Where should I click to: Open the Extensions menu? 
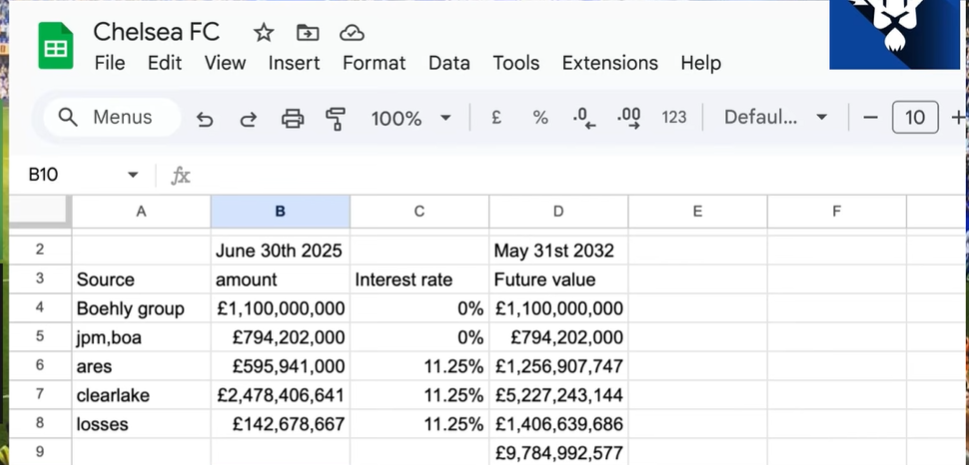[x=610, y=63]
